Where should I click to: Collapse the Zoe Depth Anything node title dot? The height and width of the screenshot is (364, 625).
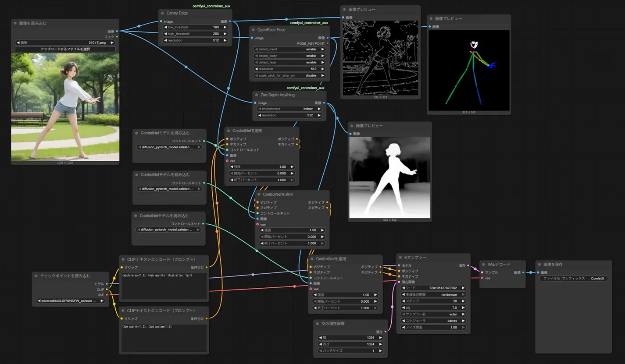click(257, 95)
